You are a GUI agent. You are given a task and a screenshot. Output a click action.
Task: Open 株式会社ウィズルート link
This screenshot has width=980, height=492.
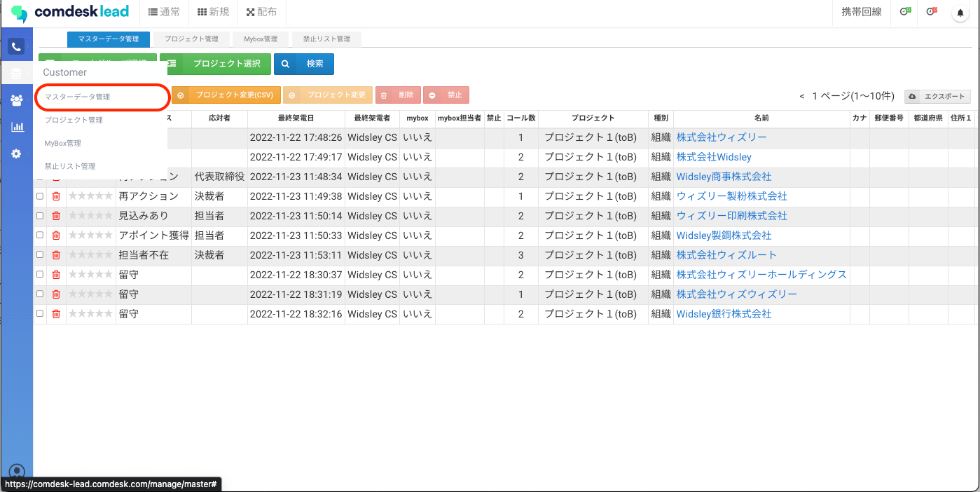coord(726,255)
